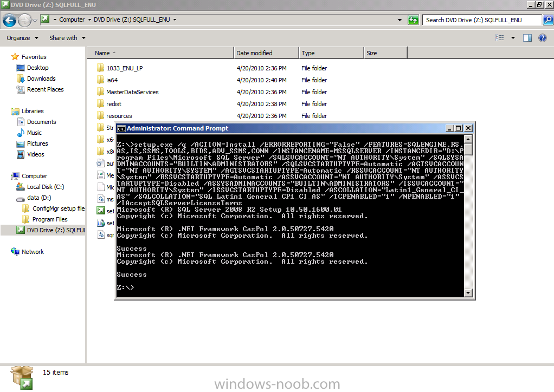Expand dropdown arrow after Computer breadcrumb
Viewport: 554px width, 392px height.
89,19
